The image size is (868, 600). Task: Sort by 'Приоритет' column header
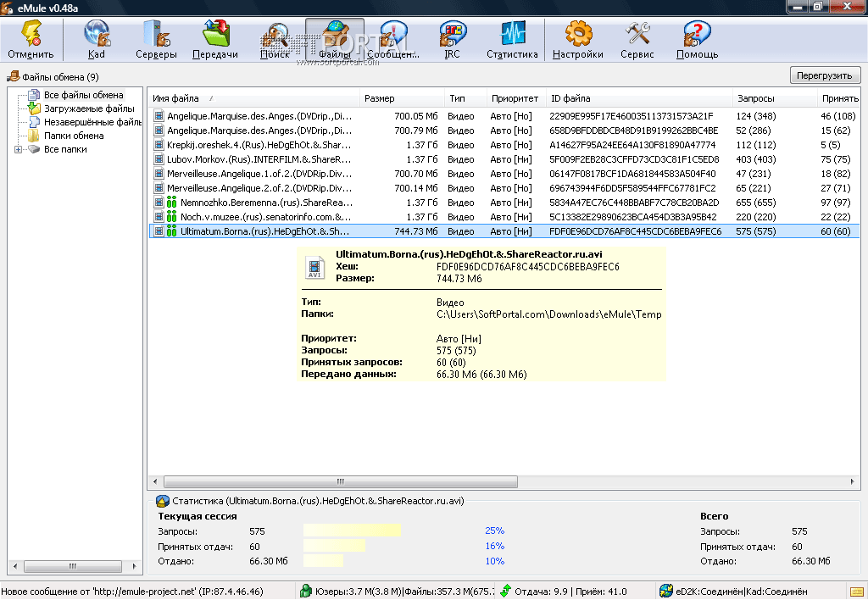pyautogui.click(x=515, y=98)
